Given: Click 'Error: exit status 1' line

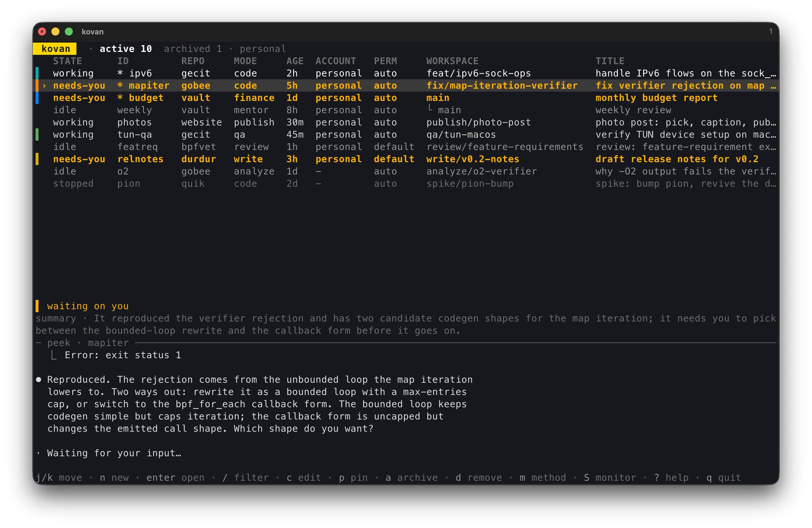Looking at the screenshot, I should pos(123,355).
